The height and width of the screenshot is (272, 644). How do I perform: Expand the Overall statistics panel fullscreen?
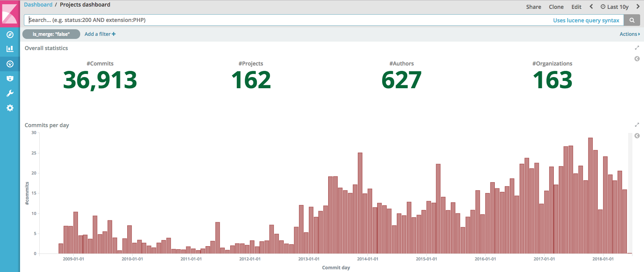637,48
